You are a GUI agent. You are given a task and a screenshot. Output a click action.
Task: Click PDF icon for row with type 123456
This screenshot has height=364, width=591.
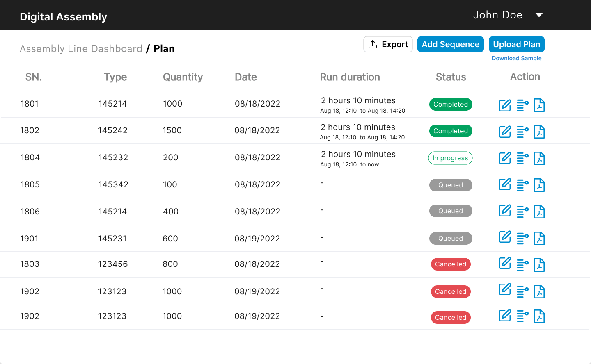pyautogui.click(x=539, y=265)
